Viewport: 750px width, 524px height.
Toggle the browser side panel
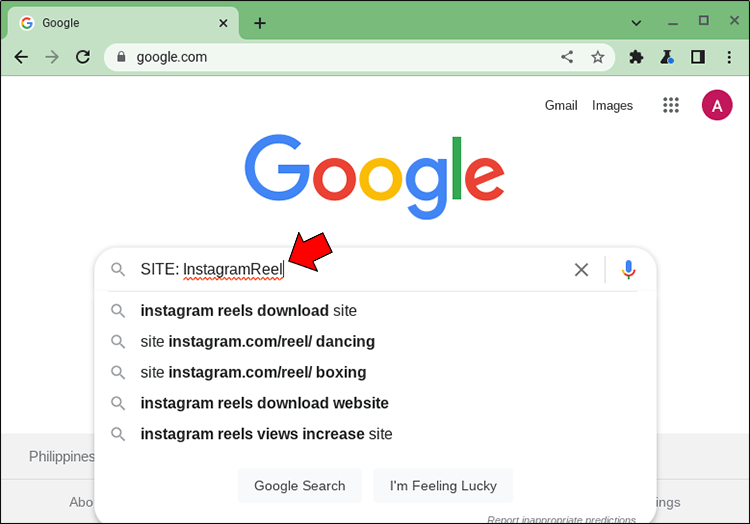tap(698, 57)
